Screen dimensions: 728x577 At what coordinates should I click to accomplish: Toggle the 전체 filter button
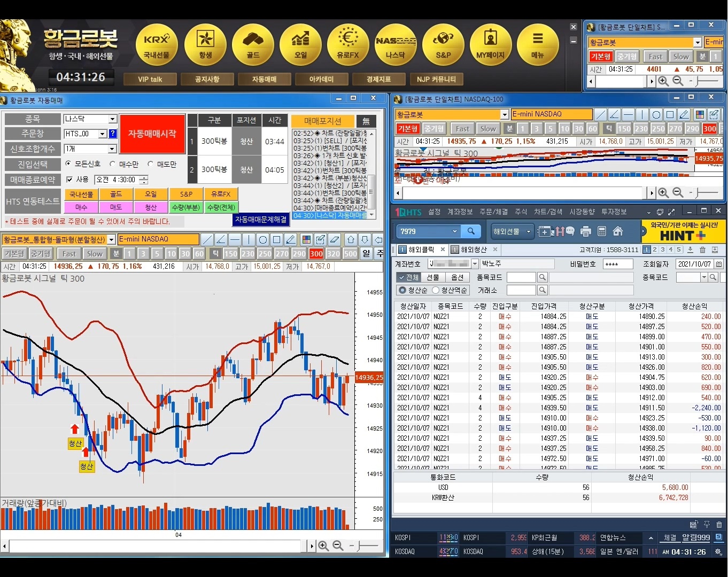click(x=408, y=277)
